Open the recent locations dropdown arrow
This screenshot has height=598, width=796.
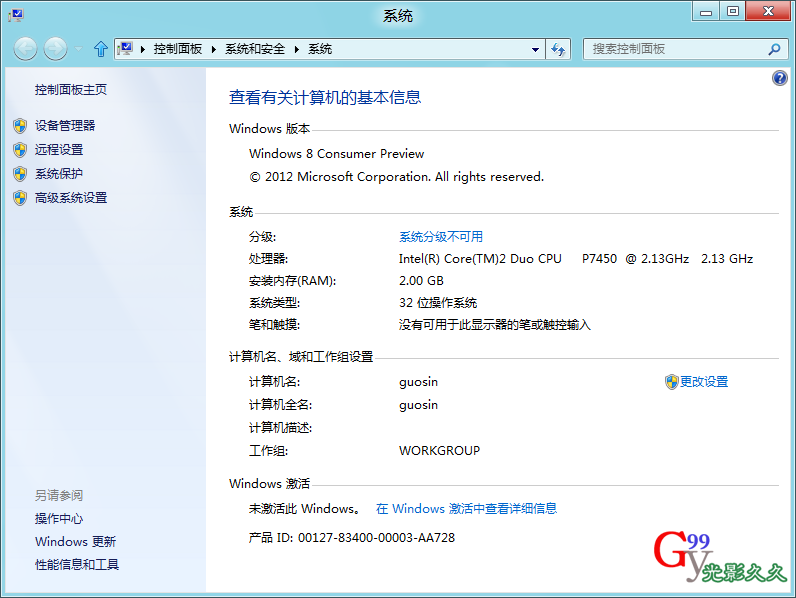point(78,49)
